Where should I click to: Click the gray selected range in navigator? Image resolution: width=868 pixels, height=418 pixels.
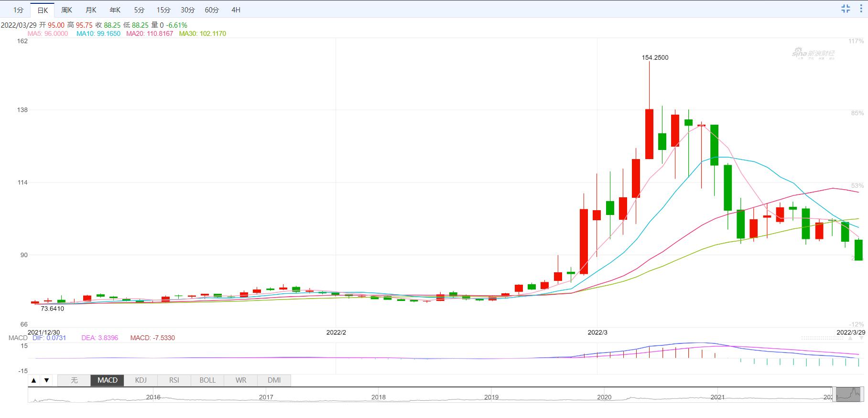[848, 395]
